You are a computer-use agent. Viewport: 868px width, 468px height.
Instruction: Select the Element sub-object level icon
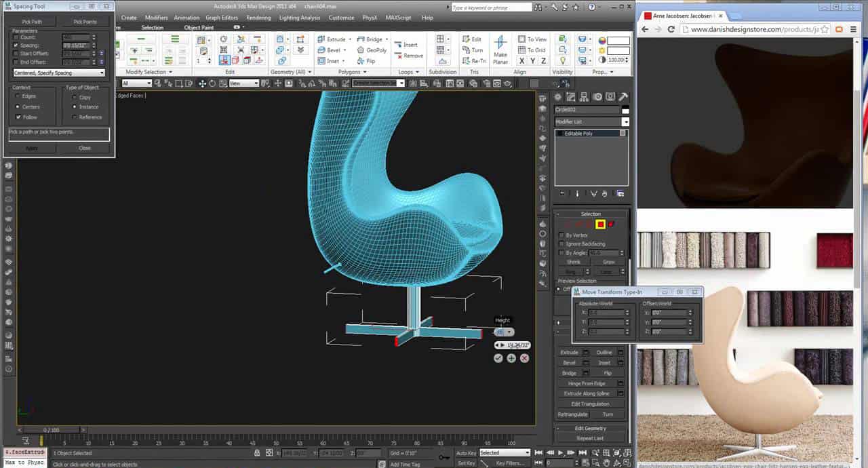click(x=611, y=225)
